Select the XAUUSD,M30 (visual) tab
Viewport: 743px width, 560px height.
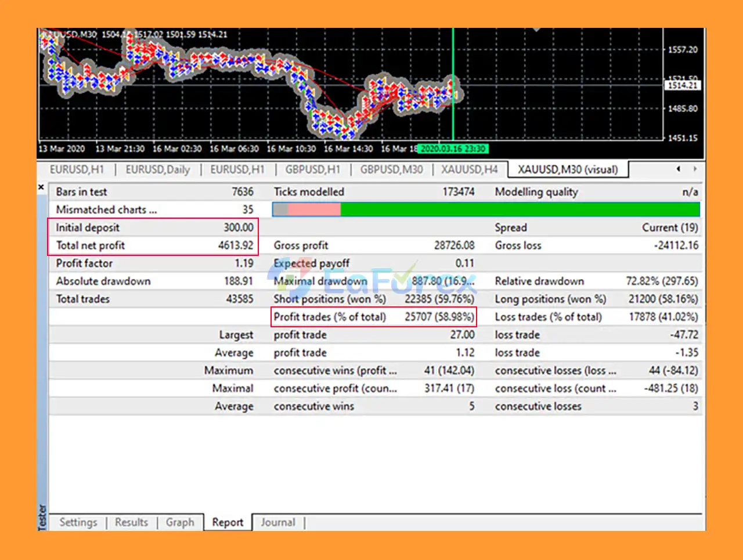click(568, 169)
